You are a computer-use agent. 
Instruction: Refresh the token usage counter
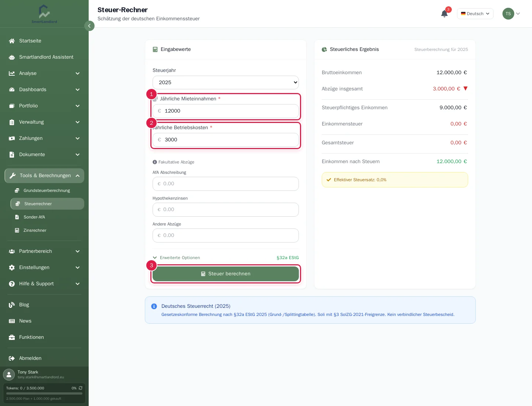(x=81, y=388)
